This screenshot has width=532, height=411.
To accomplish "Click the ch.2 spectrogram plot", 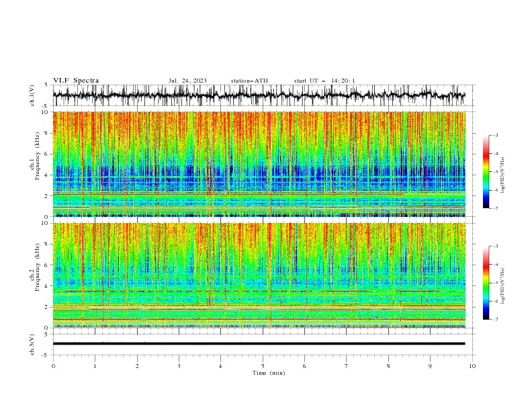I will pos(259,275).
